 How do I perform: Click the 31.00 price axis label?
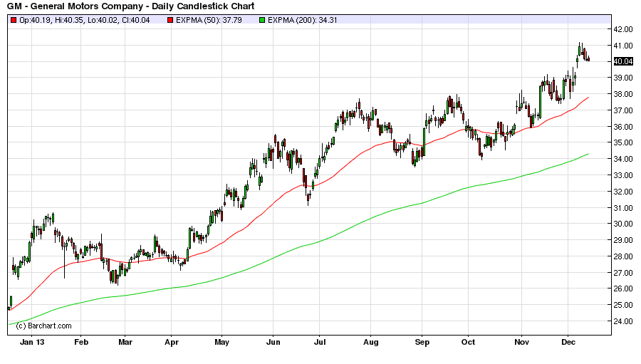[x=623, y=208]
